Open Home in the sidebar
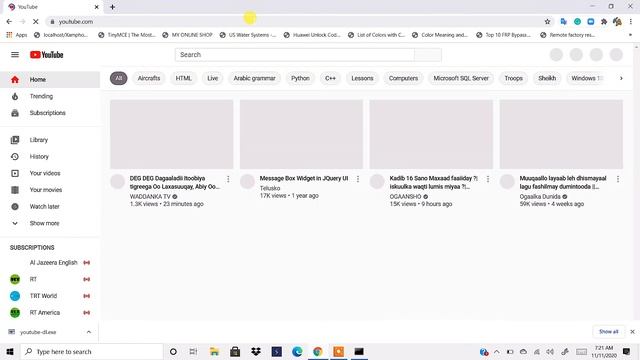This screenshot has width=640, height=360. click(x=50, y=80)
